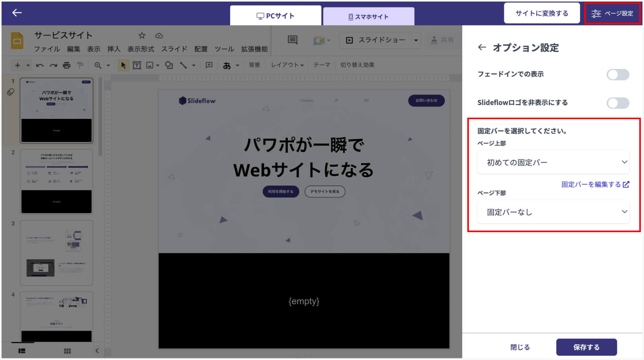644x360 pixels.
Task: Toggle Slideflowロゴを非表示にする switch
Action: (618, 103)
